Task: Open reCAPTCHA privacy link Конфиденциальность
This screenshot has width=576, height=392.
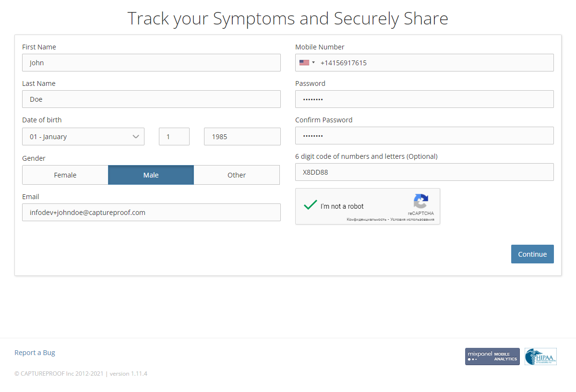Action: point(366,219)
